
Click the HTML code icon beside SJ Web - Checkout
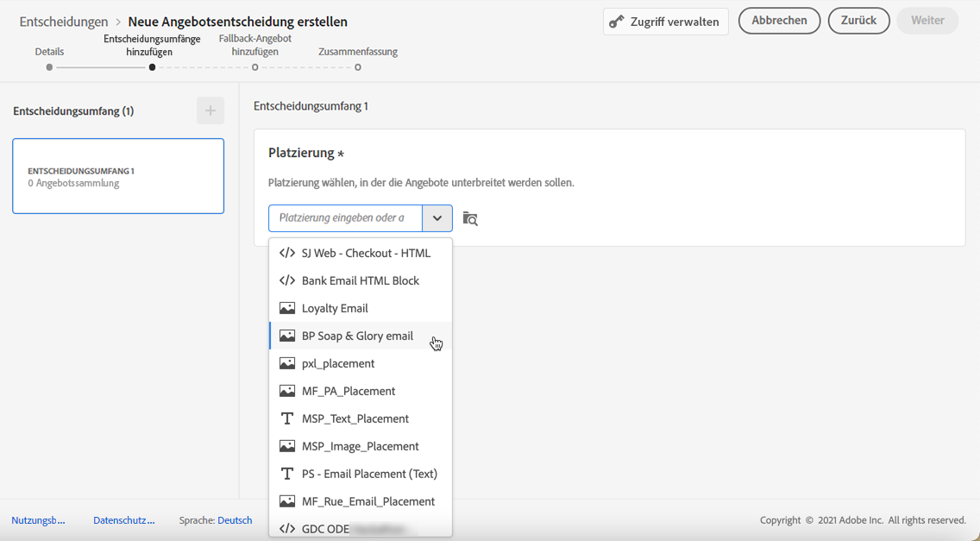tap(287, 253)
